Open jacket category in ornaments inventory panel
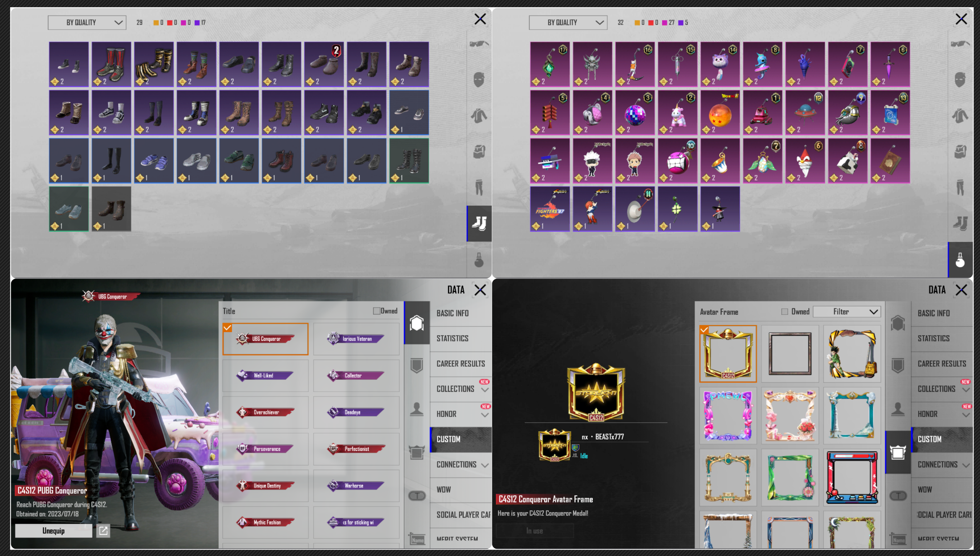 coord(960,116)
